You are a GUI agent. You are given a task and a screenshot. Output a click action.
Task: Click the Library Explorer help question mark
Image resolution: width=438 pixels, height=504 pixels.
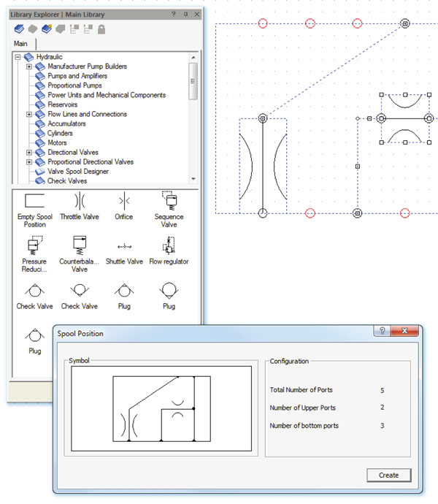coord(174,14)
